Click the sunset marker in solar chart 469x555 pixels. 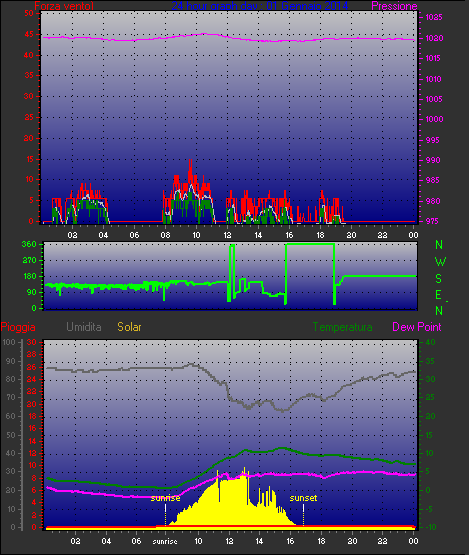click(x=303, y=498)
